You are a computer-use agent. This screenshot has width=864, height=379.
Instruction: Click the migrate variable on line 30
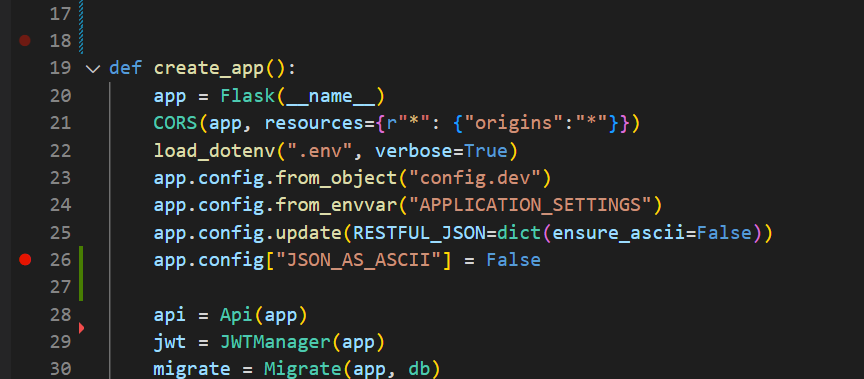coord(192,369)
